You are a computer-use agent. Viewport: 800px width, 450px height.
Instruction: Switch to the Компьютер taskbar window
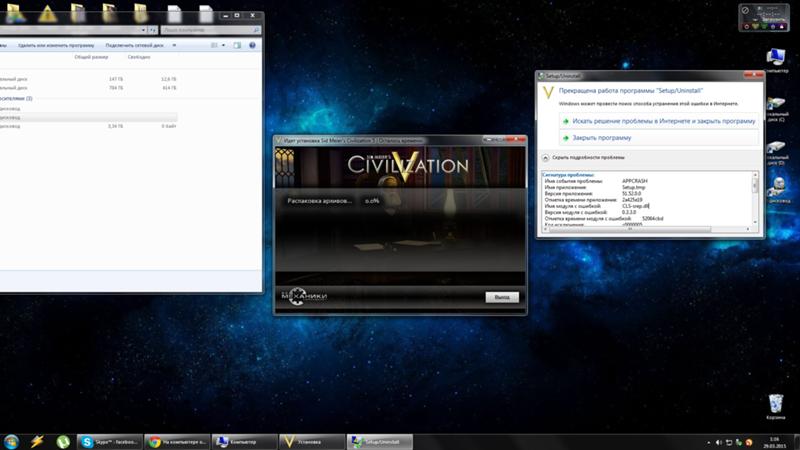245,442
